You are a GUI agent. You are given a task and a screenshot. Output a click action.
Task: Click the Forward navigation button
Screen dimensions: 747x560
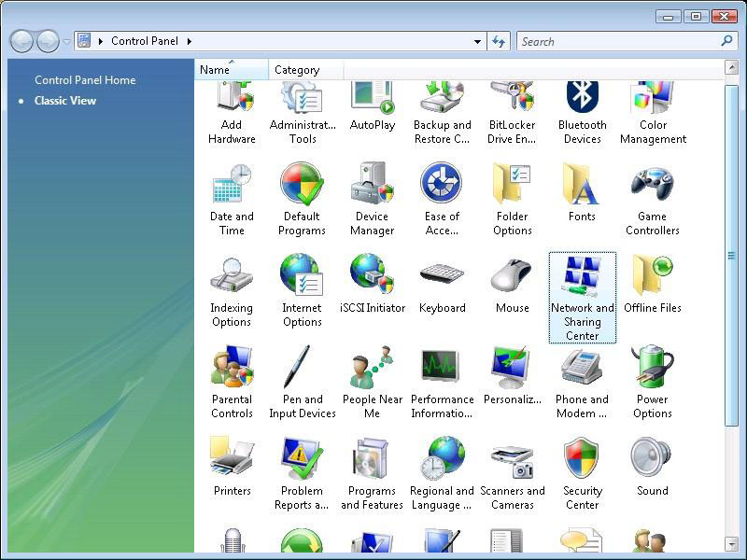pos(49,41)
